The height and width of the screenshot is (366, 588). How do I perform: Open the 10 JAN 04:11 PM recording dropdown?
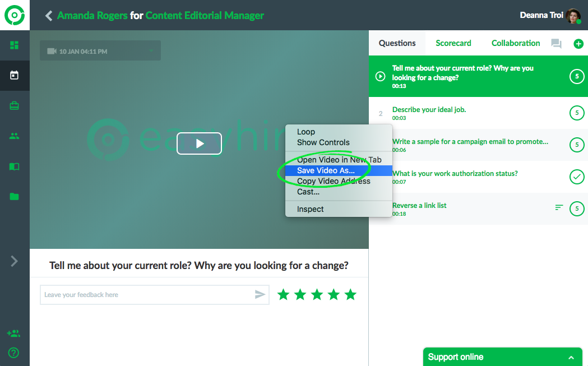[x=100, y=50]
